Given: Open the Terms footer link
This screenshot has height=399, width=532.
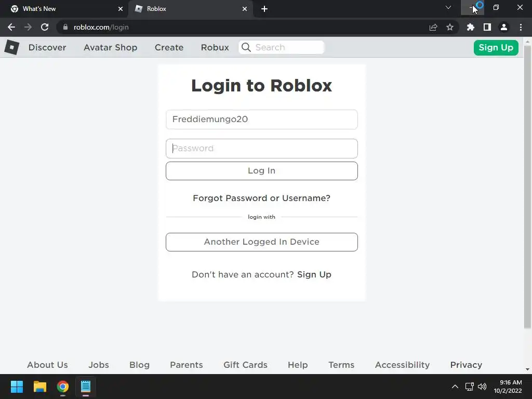Looking at the screenshot, I should click(x=341, y=365).
